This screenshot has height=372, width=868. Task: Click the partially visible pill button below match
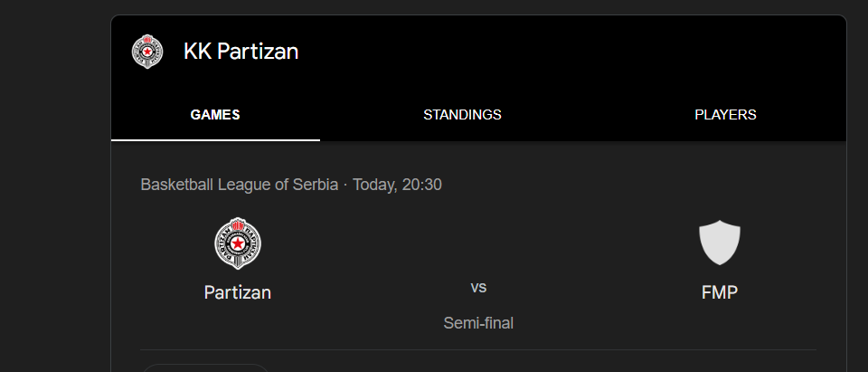[205, 367]
